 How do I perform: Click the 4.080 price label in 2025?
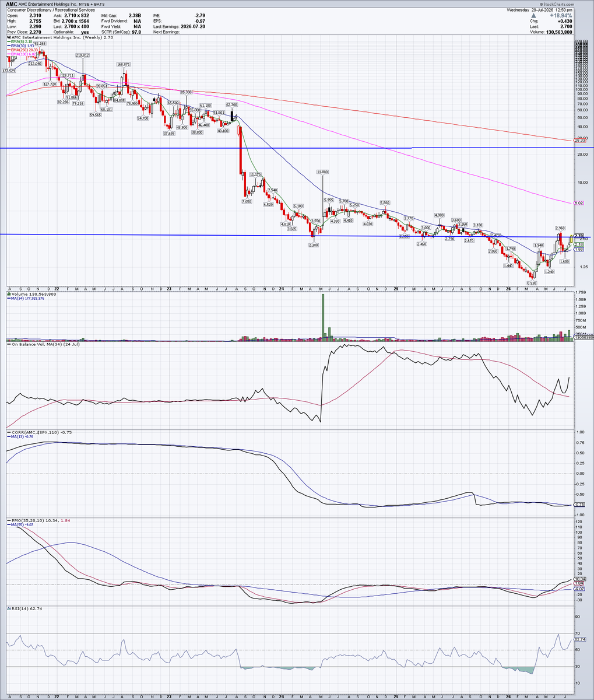(440, 215)
